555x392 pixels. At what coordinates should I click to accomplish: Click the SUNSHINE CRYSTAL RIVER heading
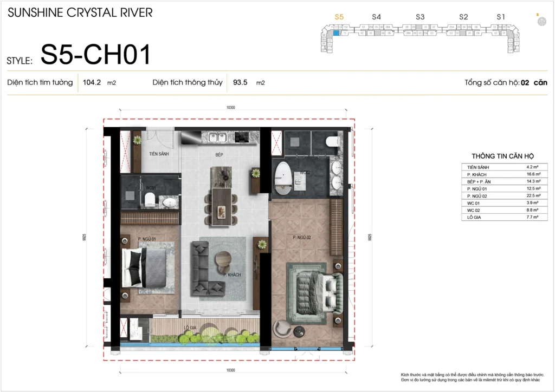coord(80,12)
